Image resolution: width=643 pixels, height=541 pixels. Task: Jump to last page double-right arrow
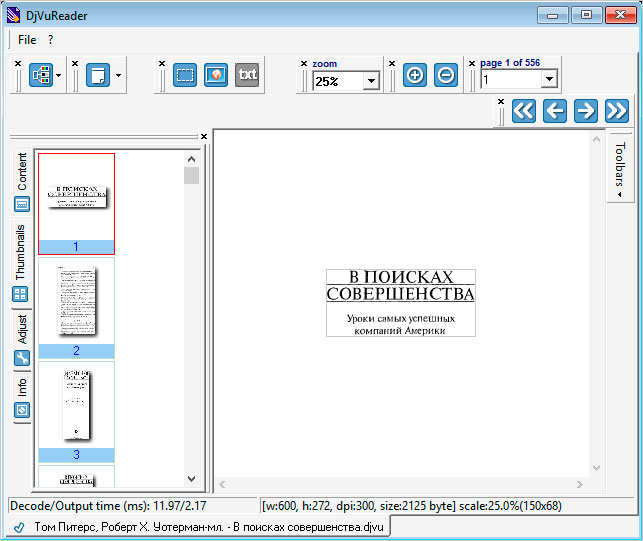pyautogui.click(x=617, y=111)
